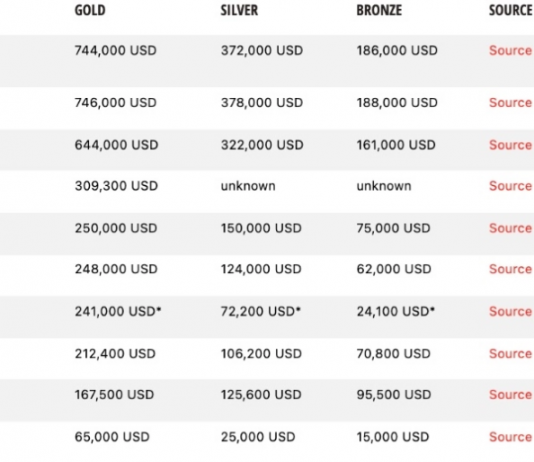The width and height of the screenshot is (534, 462).
Task: Select the 744,000 USD gold cell
Action: click(115, 51)
